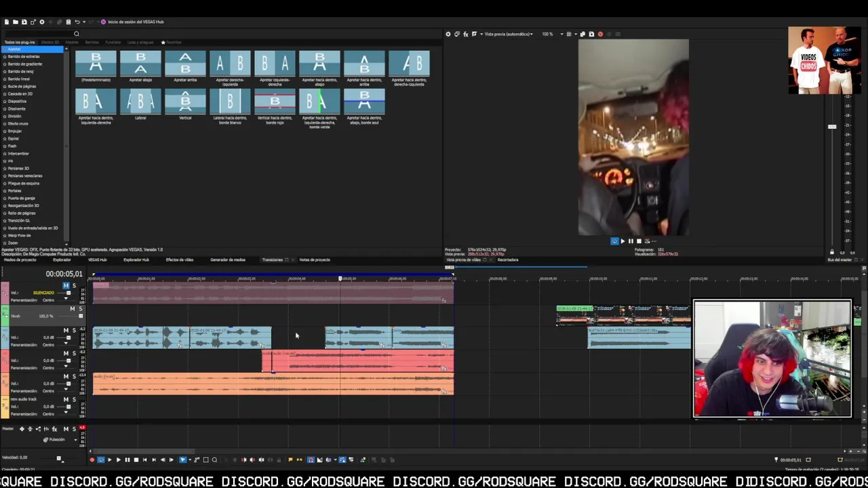Select Barrido de estrellas transition
The width and height of the screenshot is (868, 488).
24,57
